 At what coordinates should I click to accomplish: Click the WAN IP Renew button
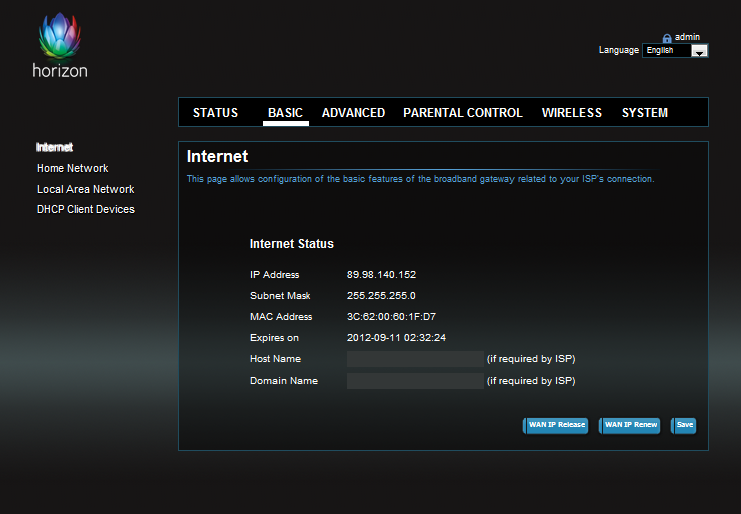(629, 425)
